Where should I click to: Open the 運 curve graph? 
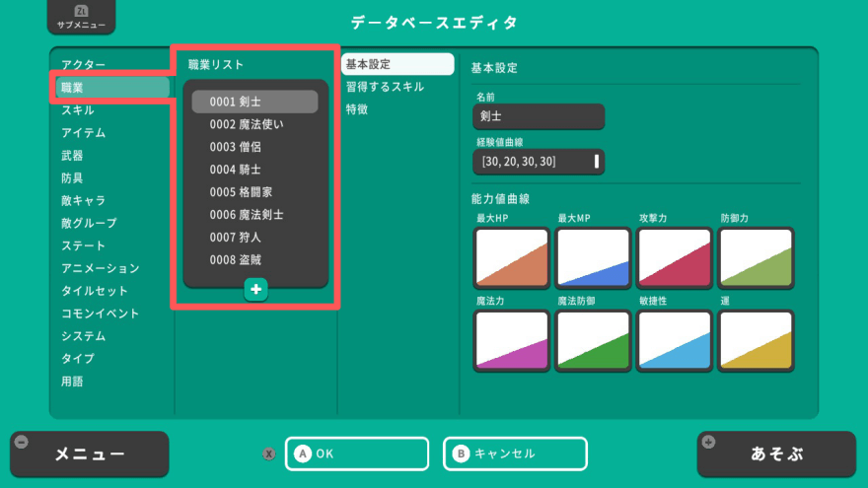pyautogui.click(x=757, y=341)
